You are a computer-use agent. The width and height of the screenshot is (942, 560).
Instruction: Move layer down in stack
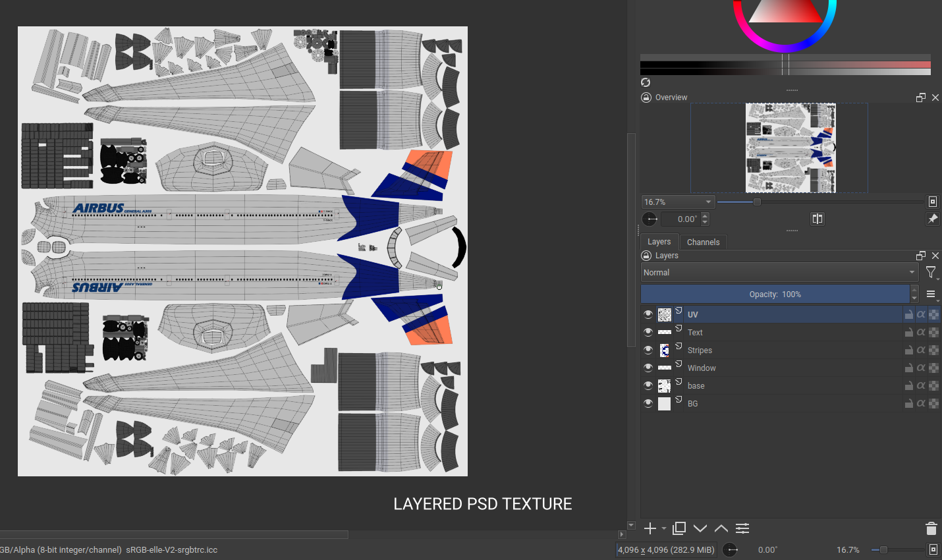(x=700, y=528)
